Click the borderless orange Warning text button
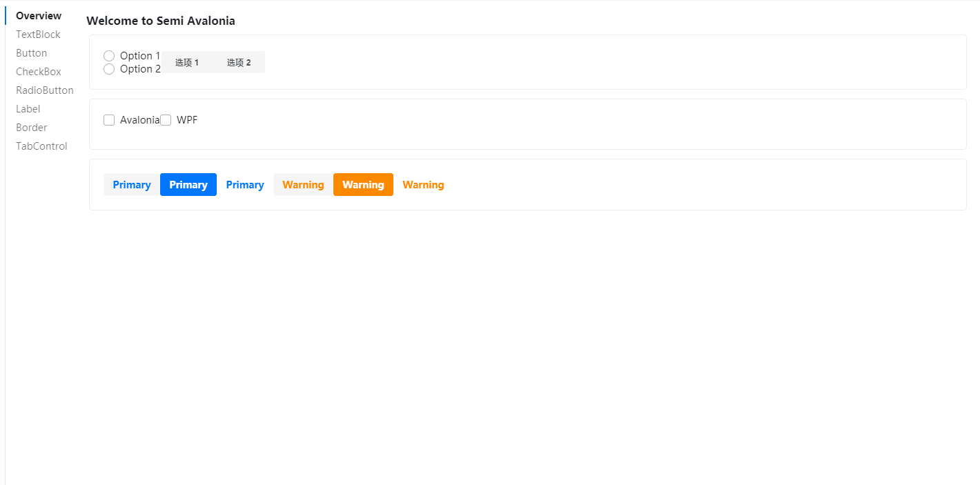980x485 pixels. [423, 185]
